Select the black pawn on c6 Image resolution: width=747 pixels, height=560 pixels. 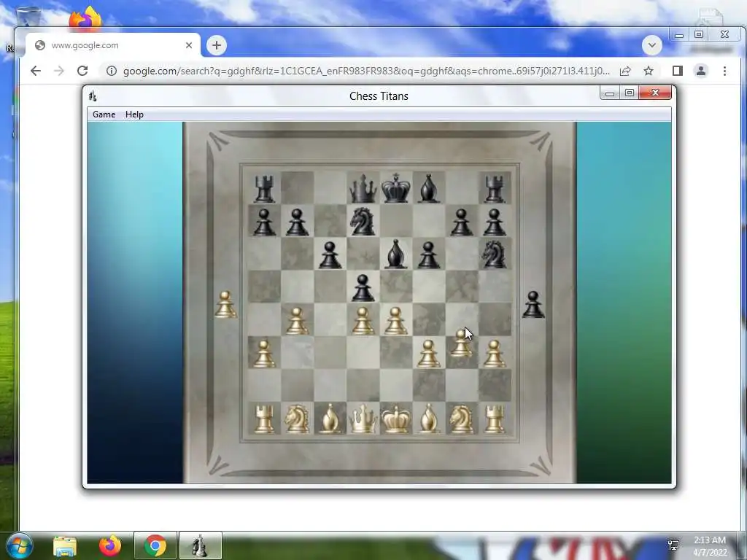pos(330,255)
